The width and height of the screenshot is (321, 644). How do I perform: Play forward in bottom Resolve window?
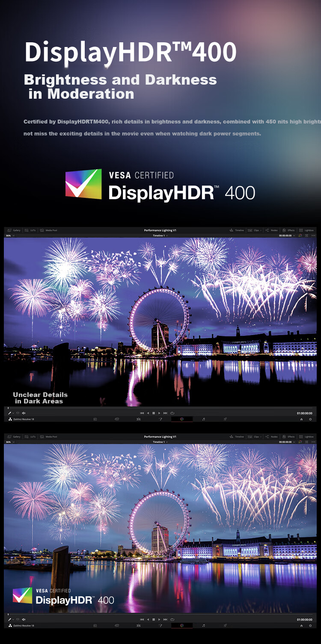pyautogui.click(x=159, y=619)
